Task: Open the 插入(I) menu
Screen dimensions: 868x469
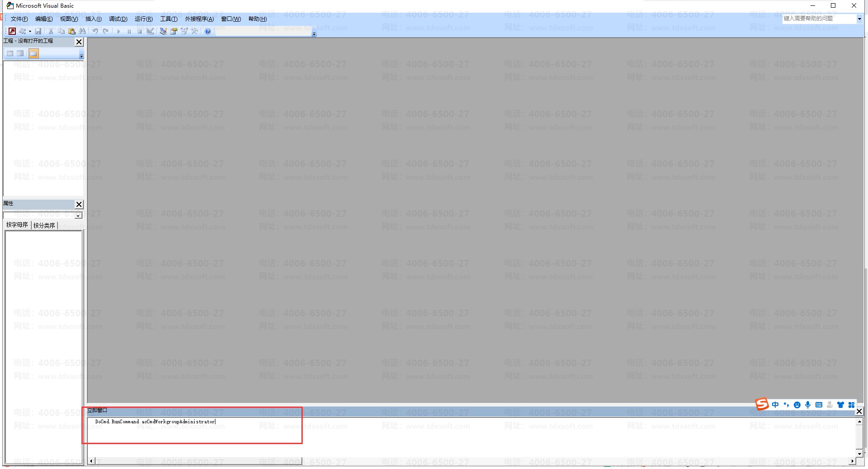Action: pyautogui.click(x=94, y=19)
